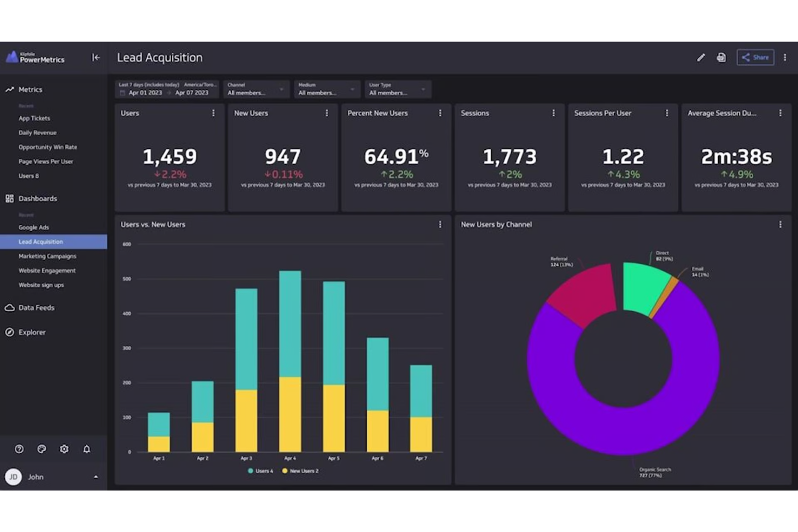The height and width of the screenshot is (532, 798).
Task: Share this dashboard
Action: click(755, 58)
